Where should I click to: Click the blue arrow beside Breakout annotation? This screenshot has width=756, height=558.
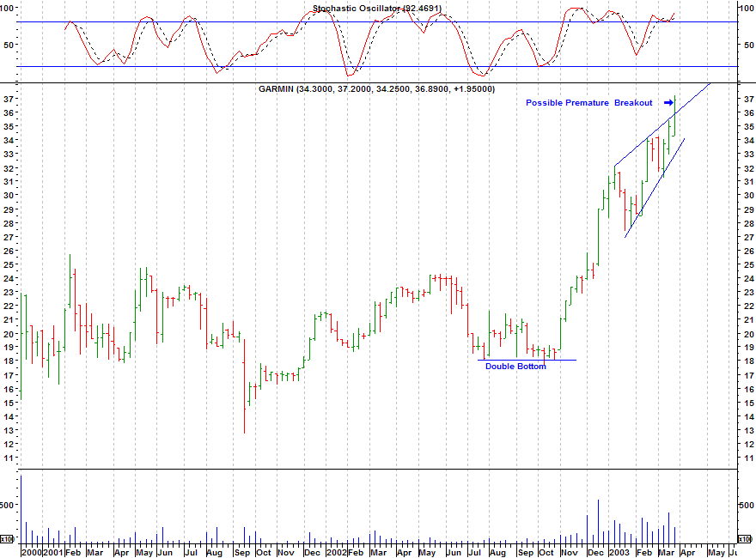click(668, 103)
